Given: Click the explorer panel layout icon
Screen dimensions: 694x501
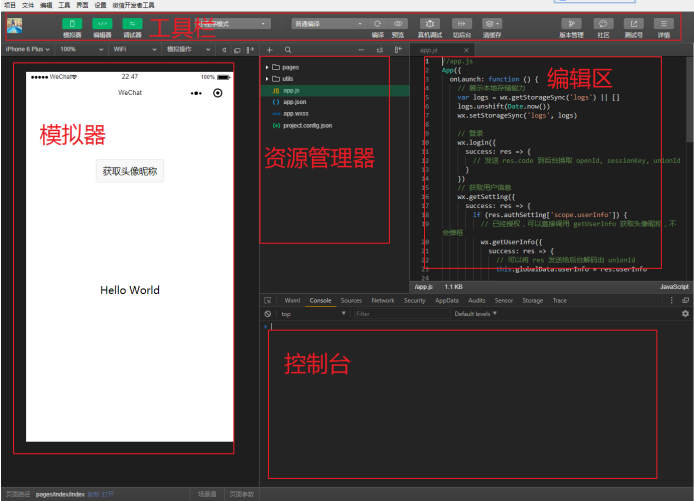Looking at the screenshot, I should point(398,50).
